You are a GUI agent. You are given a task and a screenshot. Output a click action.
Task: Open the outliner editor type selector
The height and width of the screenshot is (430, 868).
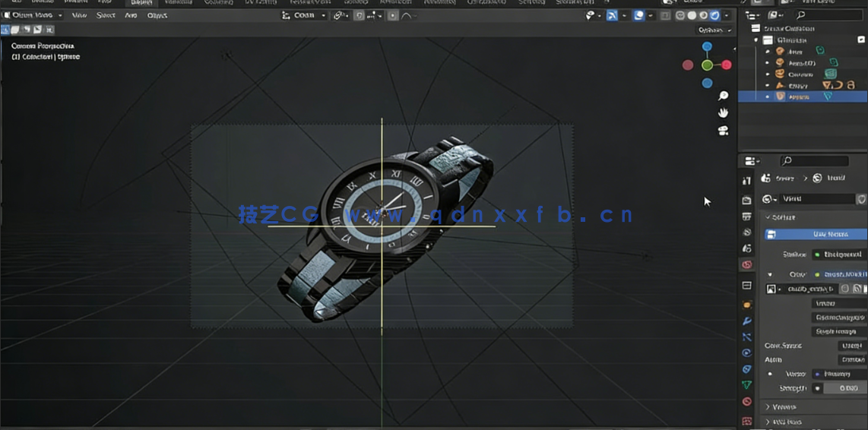coord(752,15)
